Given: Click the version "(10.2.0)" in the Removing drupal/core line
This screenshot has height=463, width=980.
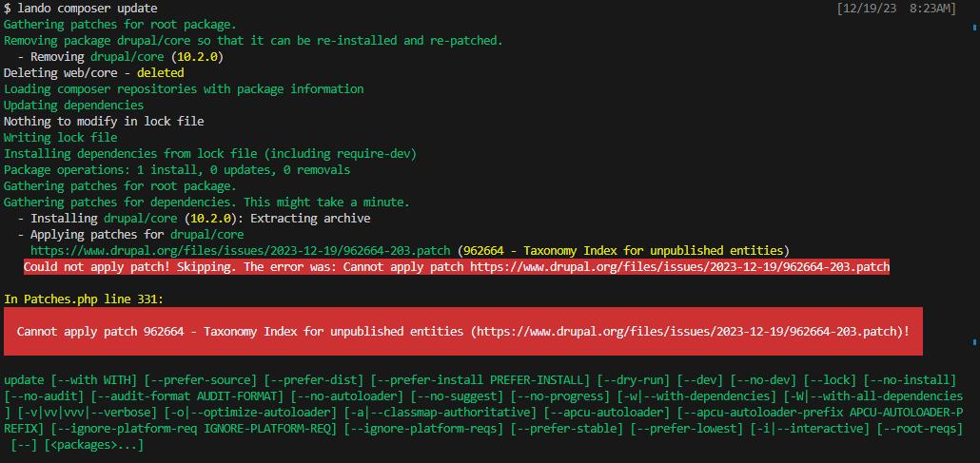Looking at the screenshot, I should 197,57.
